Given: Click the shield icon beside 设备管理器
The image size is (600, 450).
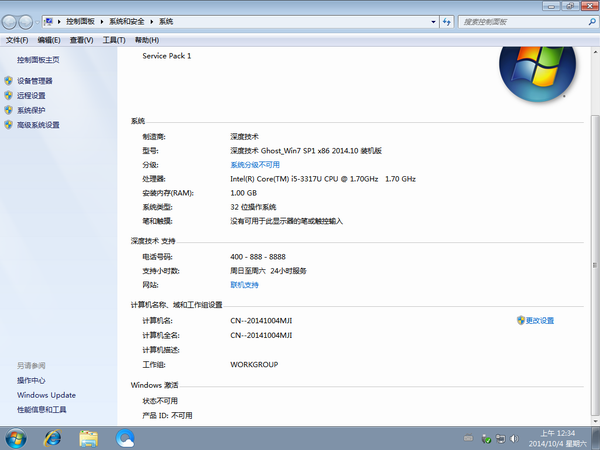Looking at the screenshot, I should pos(8,81).
